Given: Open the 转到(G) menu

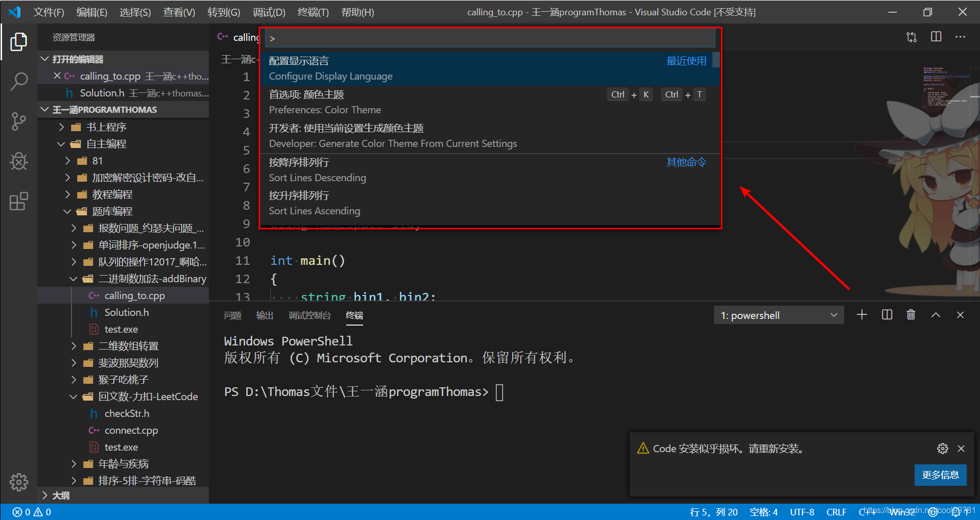Looking at the screenshot, I should pyautogui.click(x=224, y=12).
